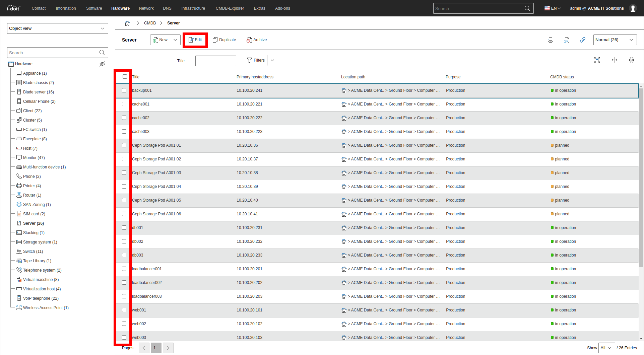Expand the Filters dropdown arrow
644x355 pixels.
pos(272,60)
